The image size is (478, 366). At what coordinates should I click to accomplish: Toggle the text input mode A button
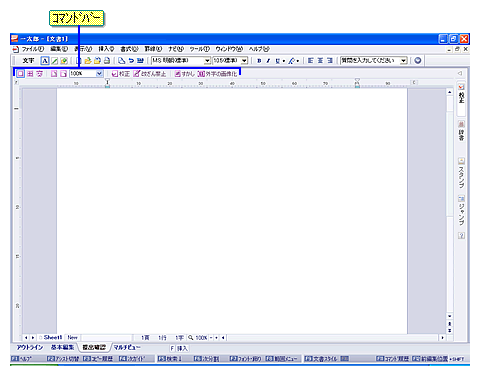pyautogui.click(x=45, y=61)
